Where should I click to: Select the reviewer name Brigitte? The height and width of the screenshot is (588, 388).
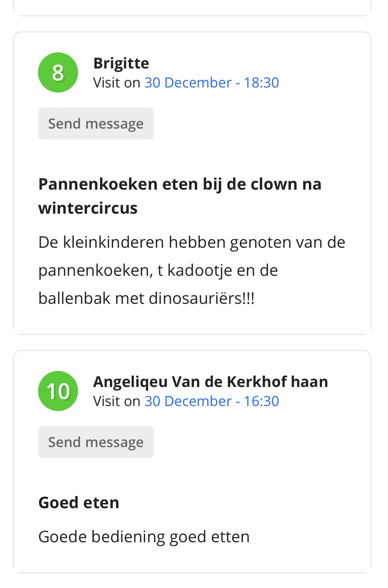121,63
